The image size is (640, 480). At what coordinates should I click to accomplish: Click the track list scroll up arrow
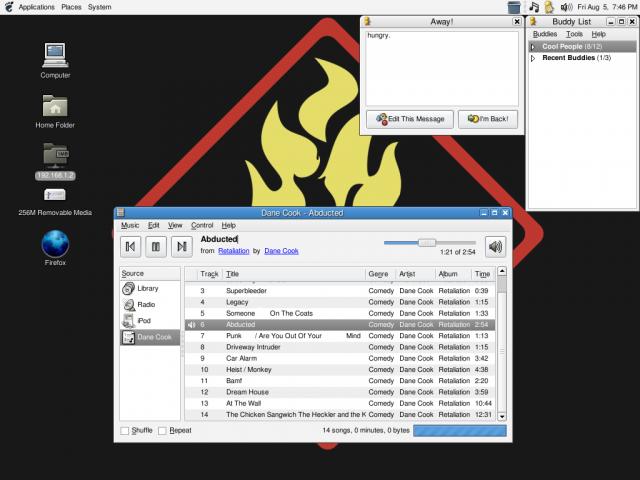pos(502,271)
